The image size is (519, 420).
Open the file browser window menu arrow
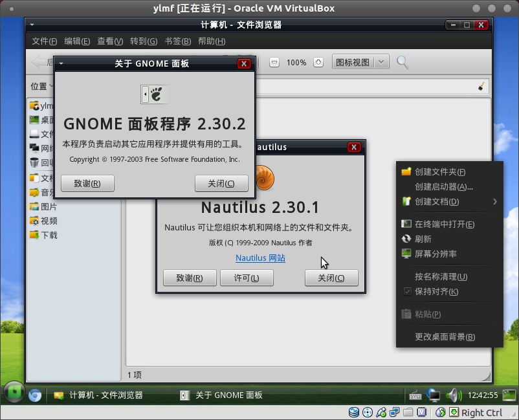point(32,25)
